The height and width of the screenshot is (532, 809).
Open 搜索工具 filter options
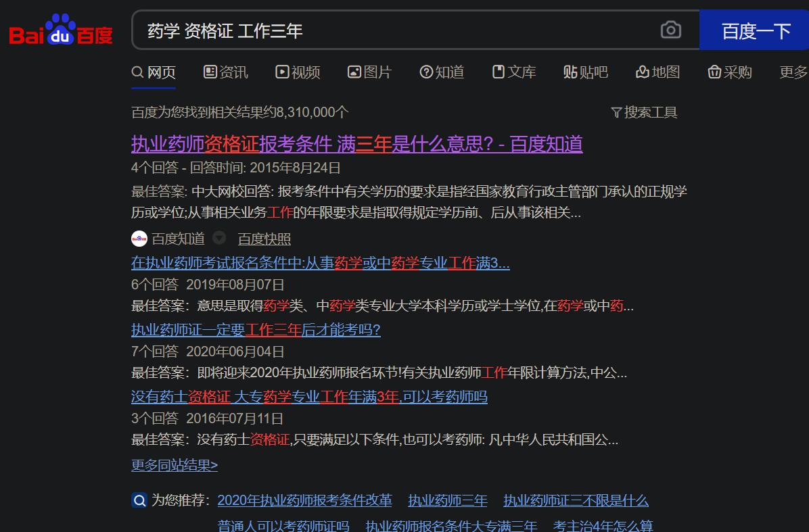[645, 112]
